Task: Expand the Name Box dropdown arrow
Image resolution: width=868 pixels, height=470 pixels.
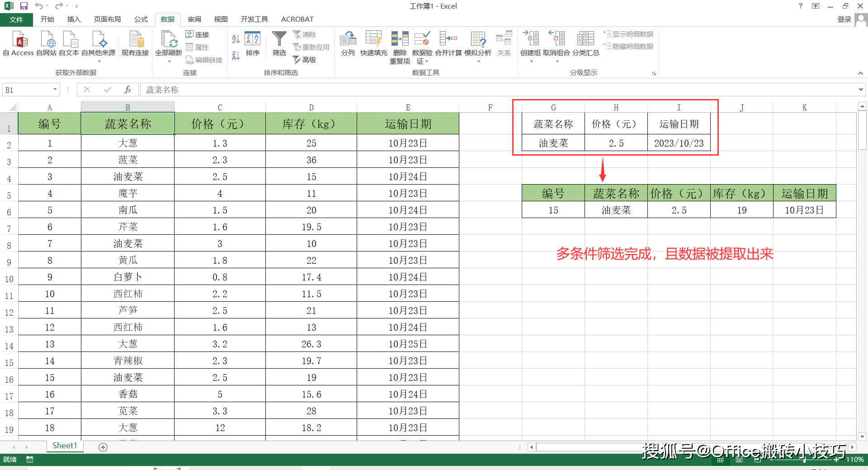Action: coord(55,90)
